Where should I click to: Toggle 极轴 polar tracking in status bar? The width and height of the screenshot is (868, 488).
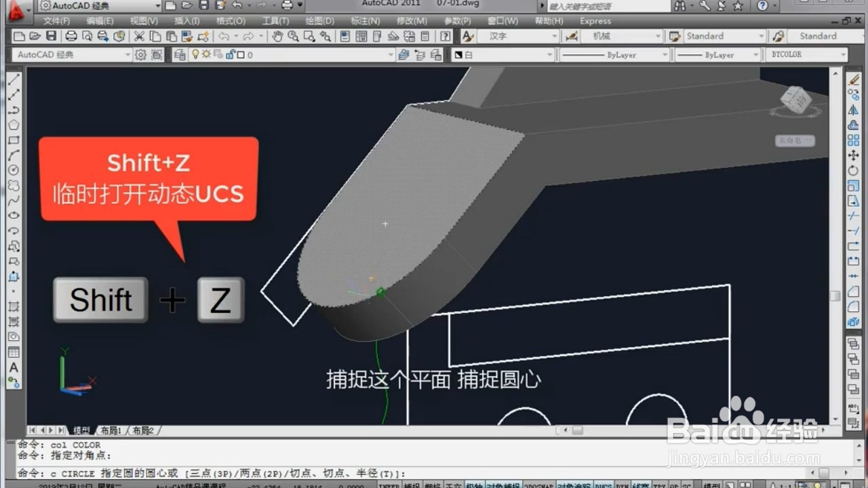[x=473, y=485]
